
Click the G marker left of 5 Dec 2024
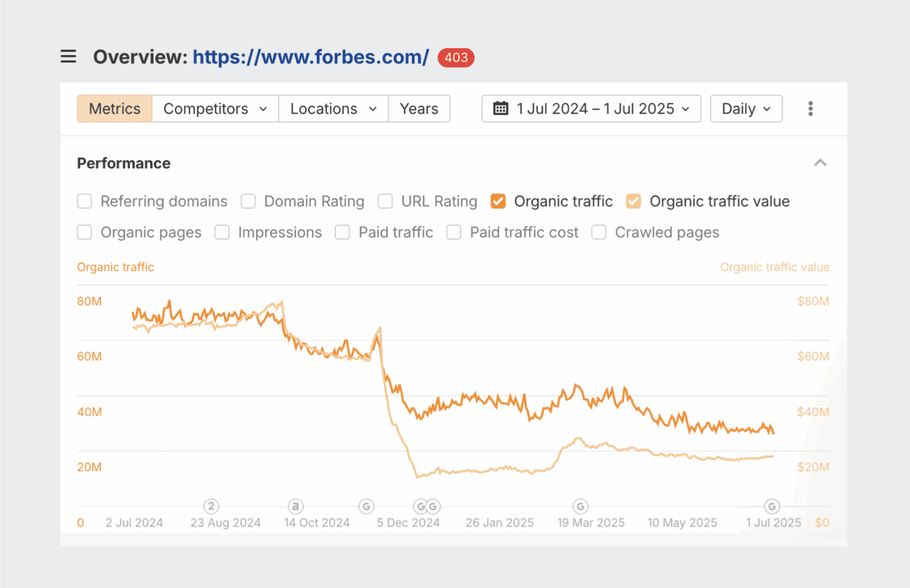click(367, 507)
